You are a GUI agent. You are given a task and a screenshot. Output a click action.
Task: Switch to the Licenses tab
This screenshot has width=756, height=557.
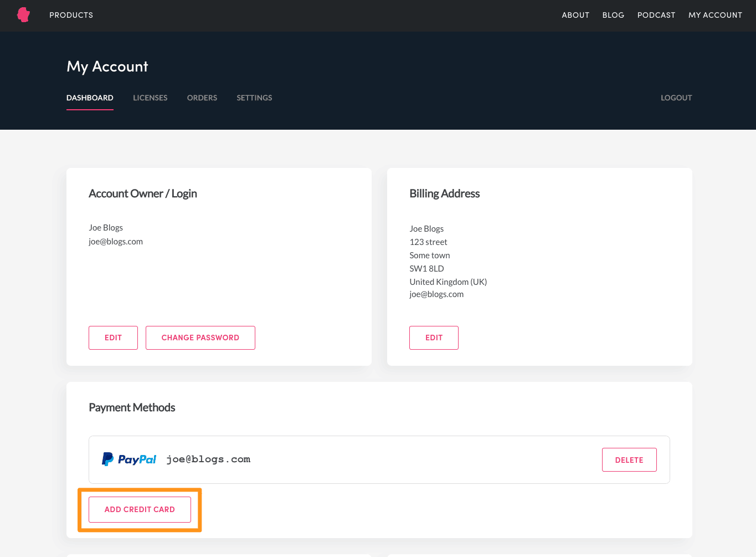(x=150, y=98)
